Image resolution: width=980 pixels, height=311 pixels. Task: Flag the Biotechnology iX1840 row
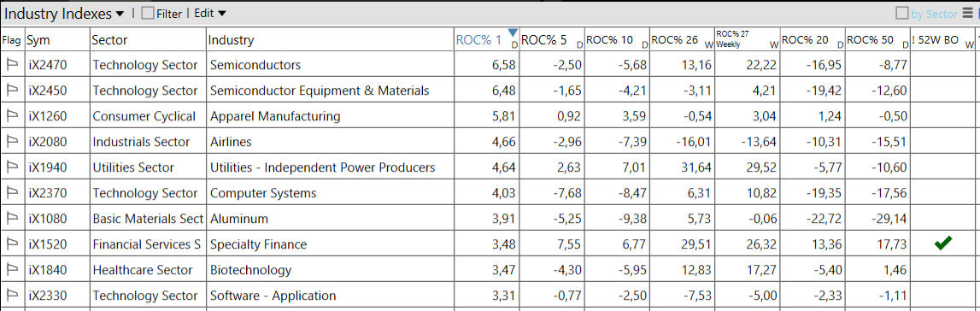pos(12,270)
